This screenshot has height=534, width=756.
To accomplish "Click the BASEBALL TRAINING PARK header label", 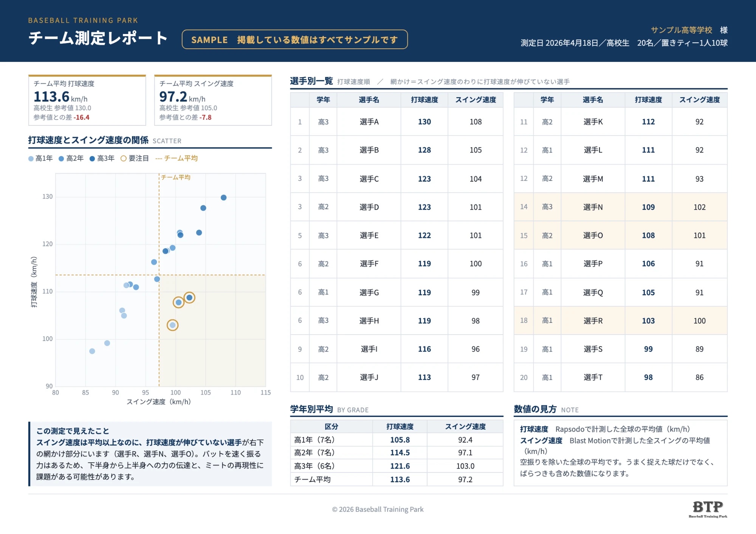I will point(83,20).
